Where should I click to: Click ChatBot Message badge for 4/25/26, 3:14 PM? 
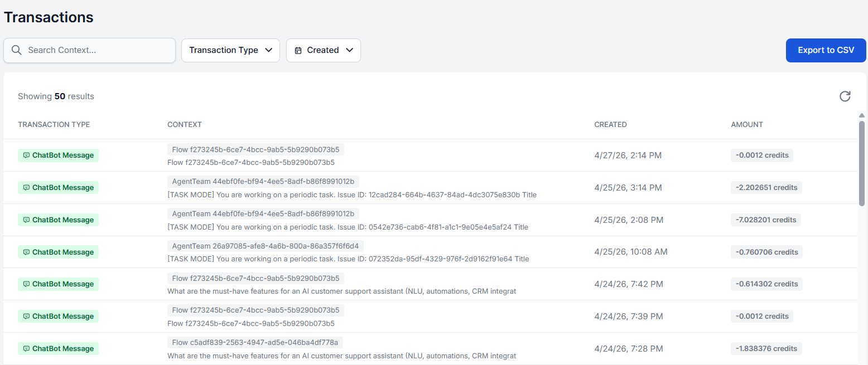point(58,188)
